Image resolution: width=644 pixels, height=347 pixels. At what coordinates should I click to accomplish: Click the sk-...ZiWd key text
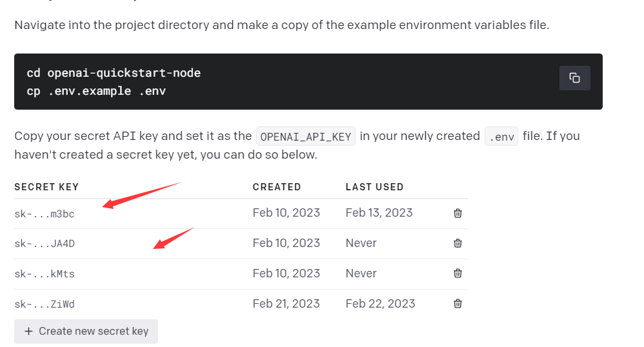(x=45, y=304)
